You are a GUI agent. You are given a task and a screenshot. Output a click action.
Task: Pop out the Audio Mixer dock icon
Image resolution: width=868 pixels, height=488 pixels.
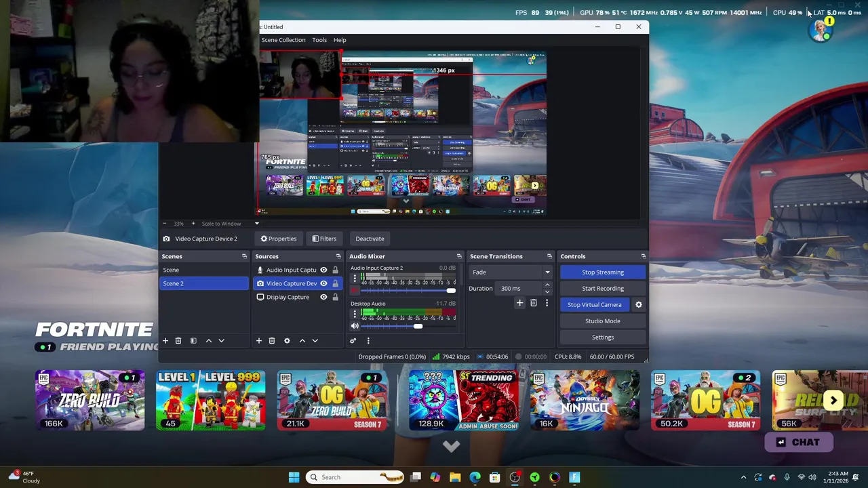(x=459, y=256)
